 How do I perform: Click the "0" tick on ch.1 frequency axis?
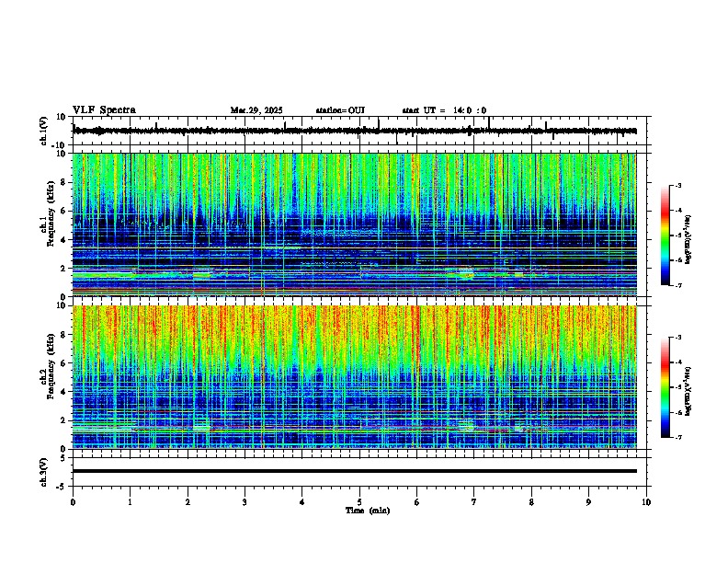(63, 297)
